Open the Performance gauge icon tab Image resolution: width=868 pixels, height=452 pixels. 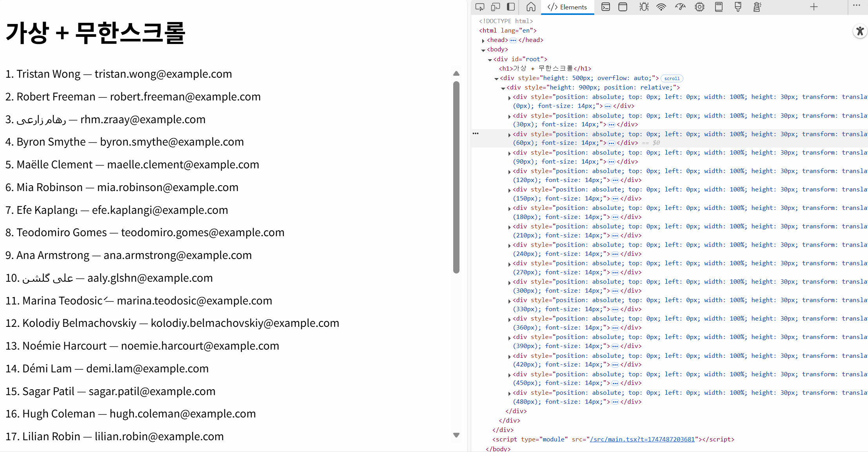[x=680, y=7]
